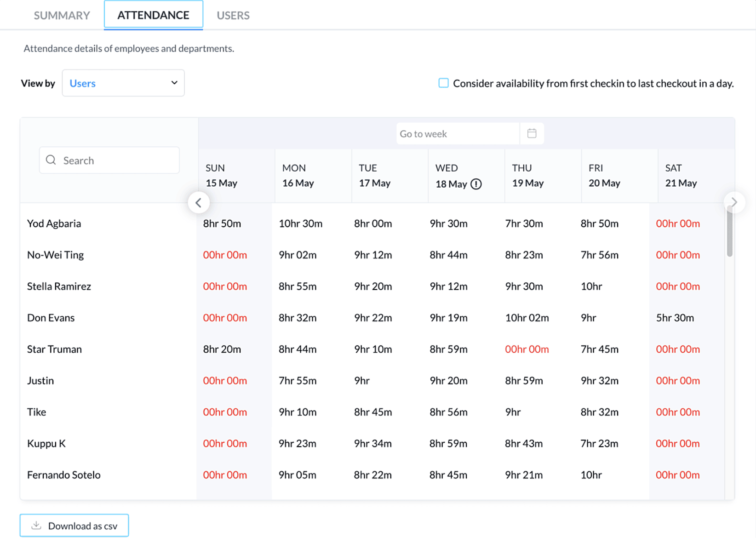Click the download icon on the csv button

36,526
